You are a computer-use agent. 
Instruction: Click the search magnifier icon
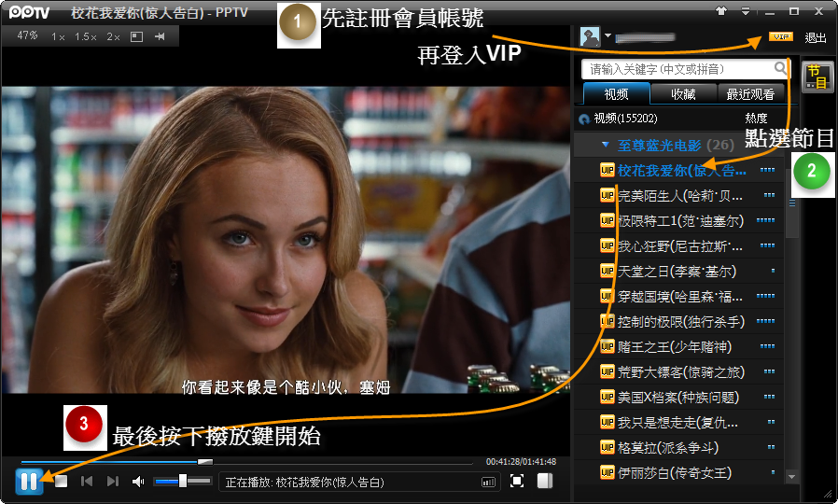(780, 68)
